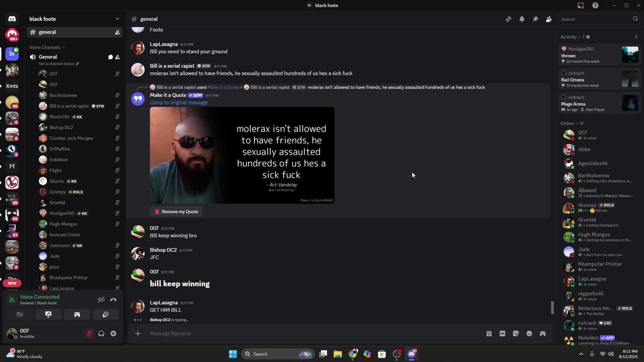644x362 pixels.
Task: Unmute the microphone
Action: click(x=89, y=333)
